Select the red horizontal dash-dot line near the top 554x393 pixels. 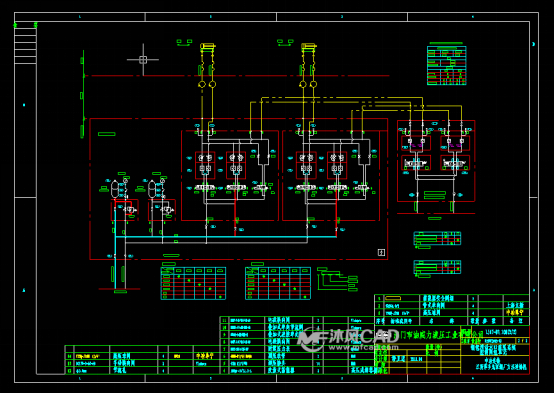pyautogui.click(x=236, y=76)
